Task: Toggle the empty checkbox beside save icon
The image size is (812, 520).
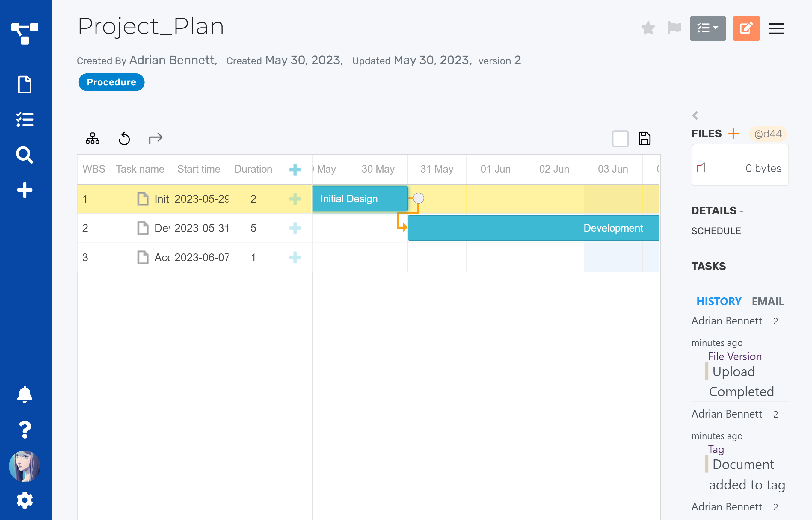Action: tap(620, 138)
